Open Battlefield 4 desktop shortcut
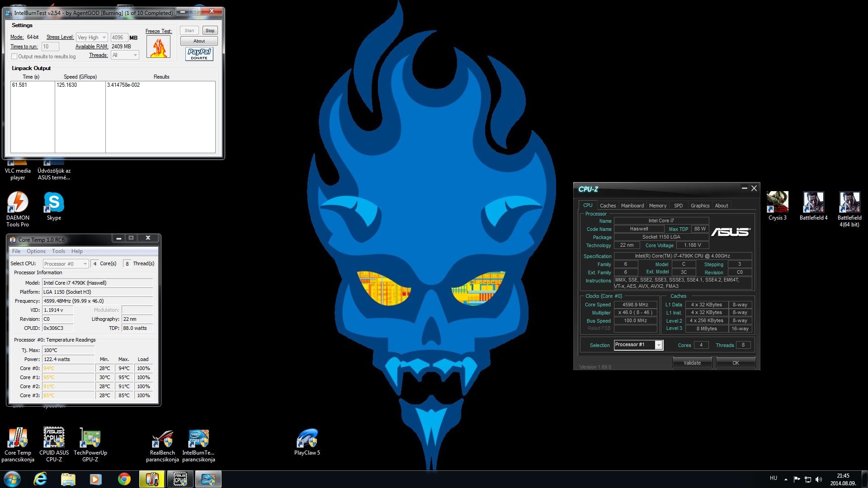The width and height of the screenshot is (868, 488). click(x=813, y=203)
